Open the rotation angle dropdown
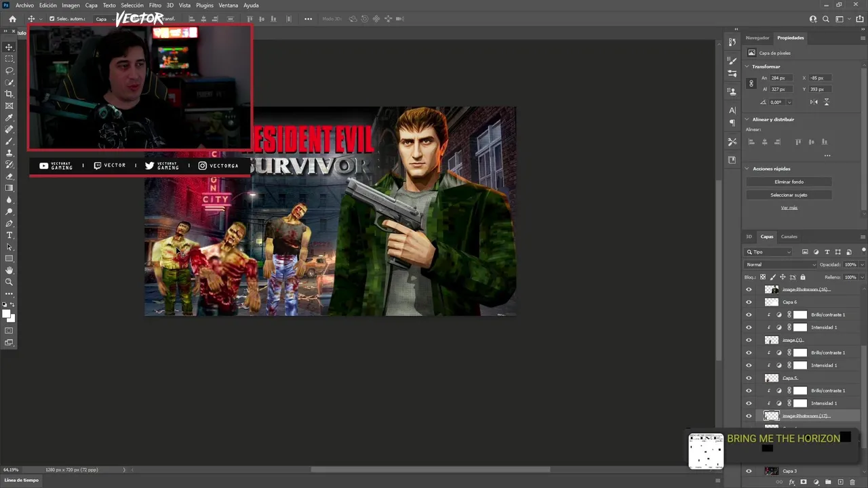Screen dimensions: 868x488 pyautogui.click(x=789, y=102)
